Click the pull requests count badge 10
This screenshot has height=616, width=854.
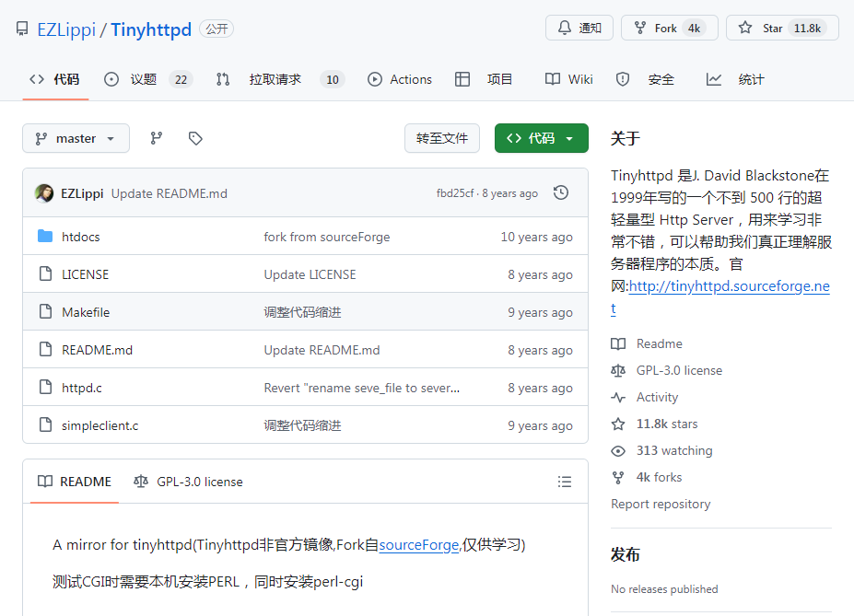point(333,80)
